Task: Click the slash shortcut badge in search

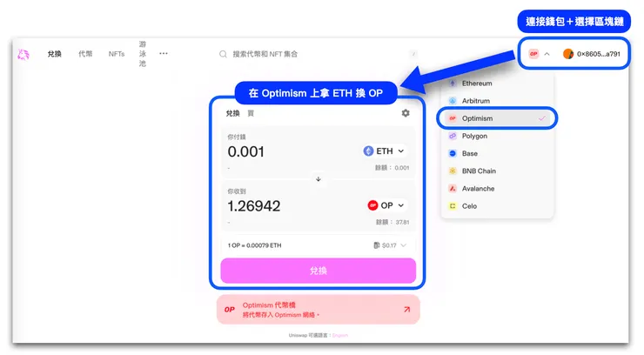Action: click(x=413, y=54)
